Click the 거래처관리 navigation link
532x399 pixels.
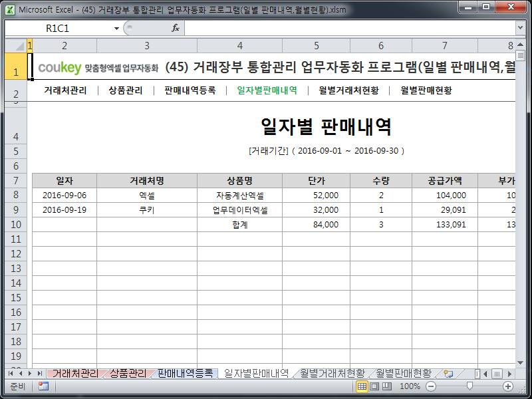(x=65, y=90)
